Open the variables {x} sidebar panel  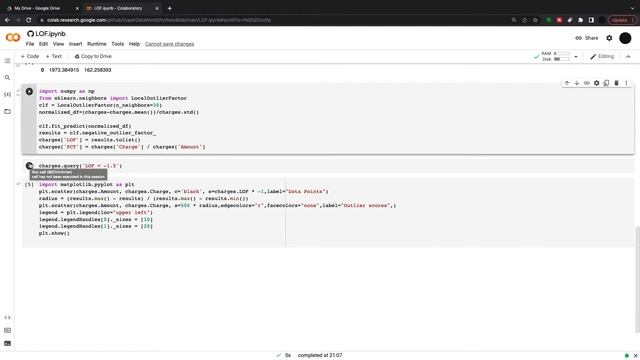point(7,94)
